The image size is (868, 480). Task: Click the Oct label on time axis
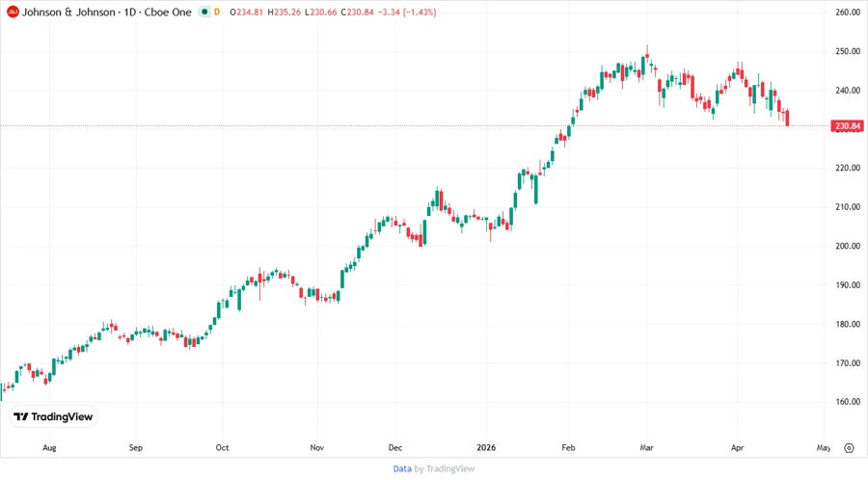pyautogui.click(x=222, y=447)
